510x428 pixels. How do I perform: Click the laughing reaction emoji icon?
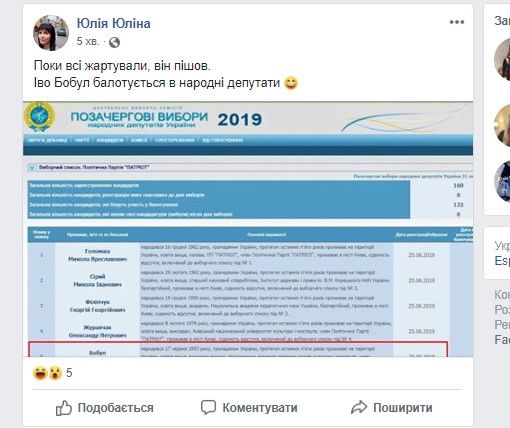40,373
